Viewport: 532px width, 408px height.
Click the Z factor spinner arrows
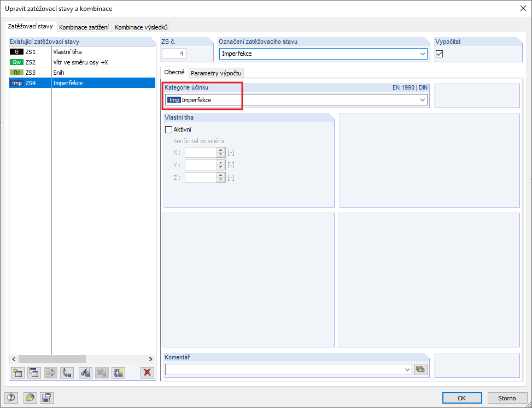coord(221,178)
